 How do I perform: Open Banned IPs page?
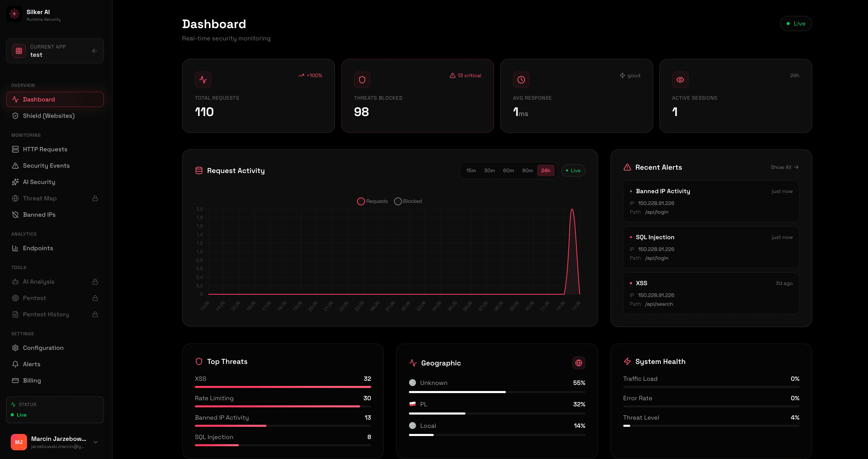pyautogui.click(x=55, y=214)
